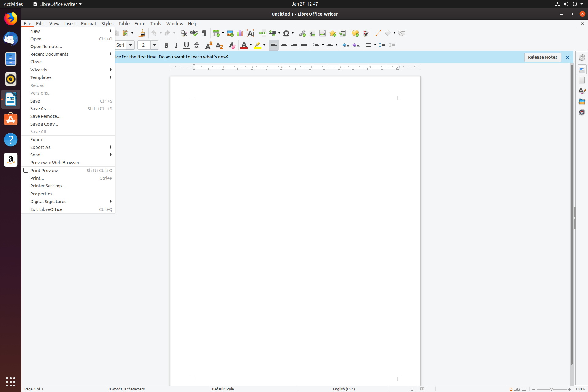Image resolution: width=588 pixels, height=392 pixels.
Task: Click the Superscript icon
Action: (x=209, y=45)
